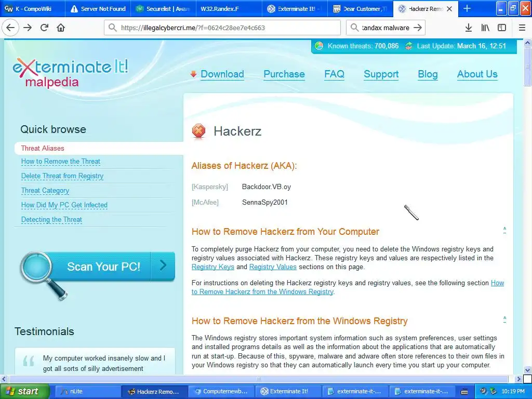Click the Exterminate It! malpedia logo

[70, 73]
